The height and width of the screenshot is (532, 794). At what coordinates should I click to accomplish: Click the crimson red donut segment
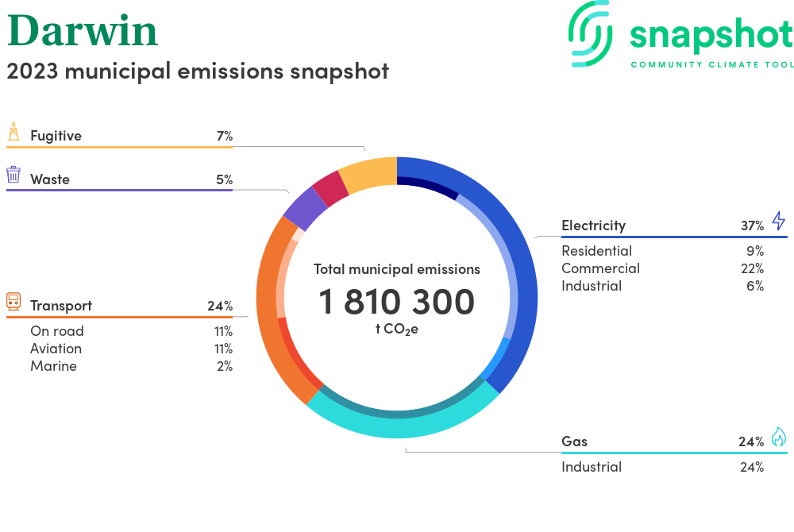(x=330, y=188)
